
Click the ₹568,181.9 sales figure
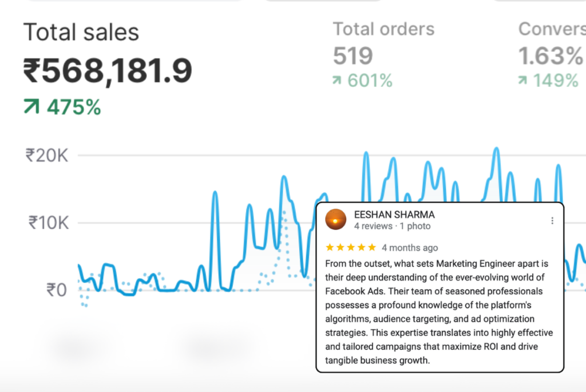pos(108,71)
